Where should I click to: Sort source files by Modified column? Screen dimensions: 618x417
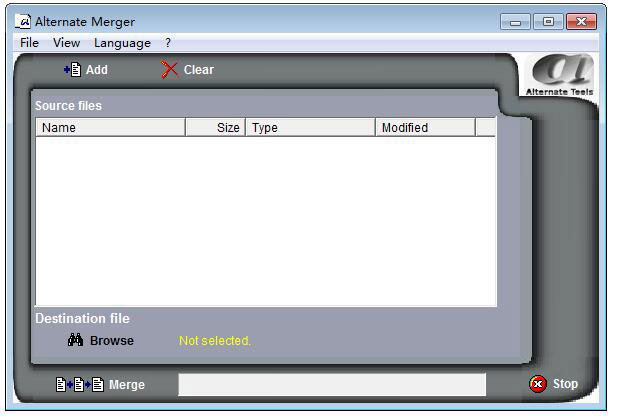[426, 127]
